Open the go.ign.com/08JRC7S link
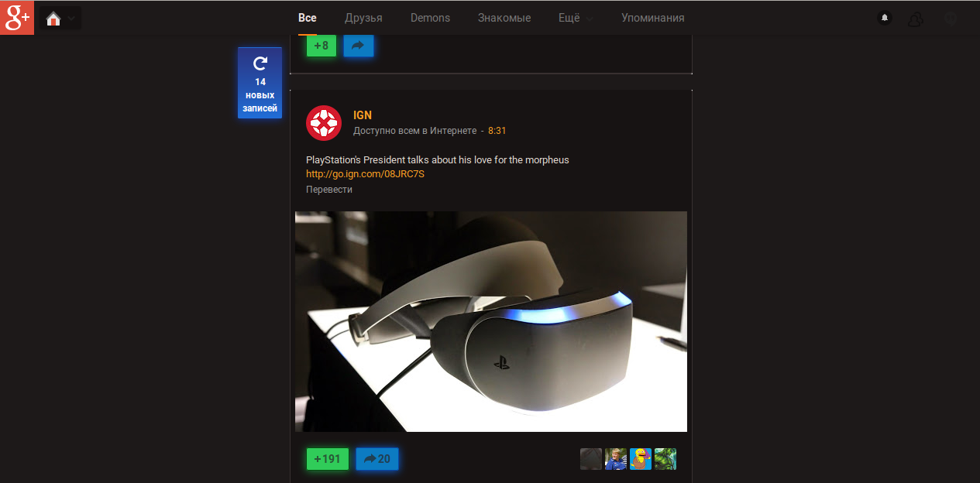 click(365, 174)
